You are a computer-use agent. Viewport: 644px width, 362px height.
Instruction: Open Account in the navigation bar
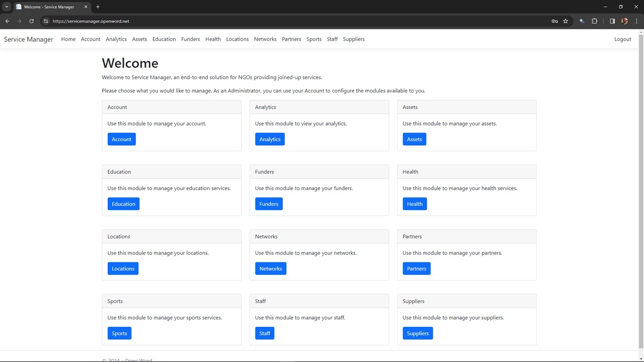pyautogui.click(x=91, y=39)
